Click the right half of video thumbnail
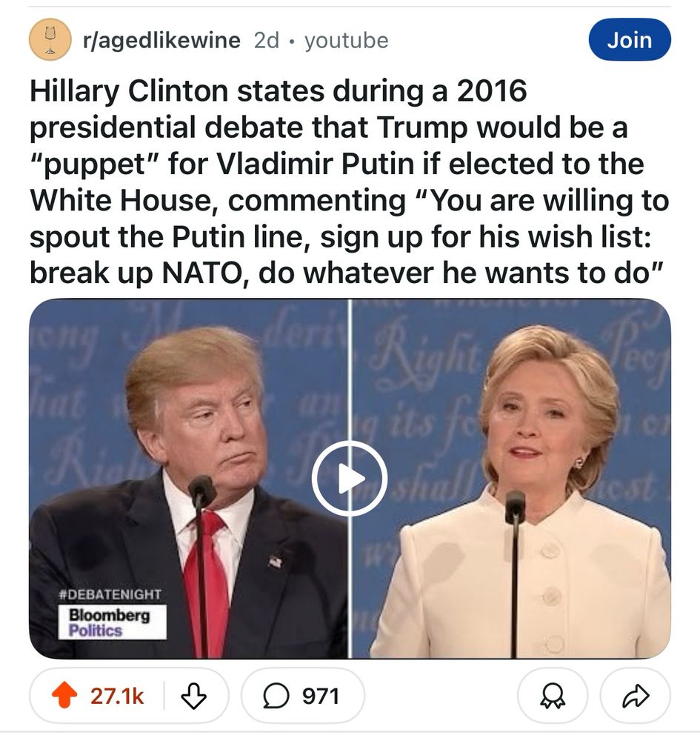The height and width of the screenshot is (741, 700). click(512, 478)
